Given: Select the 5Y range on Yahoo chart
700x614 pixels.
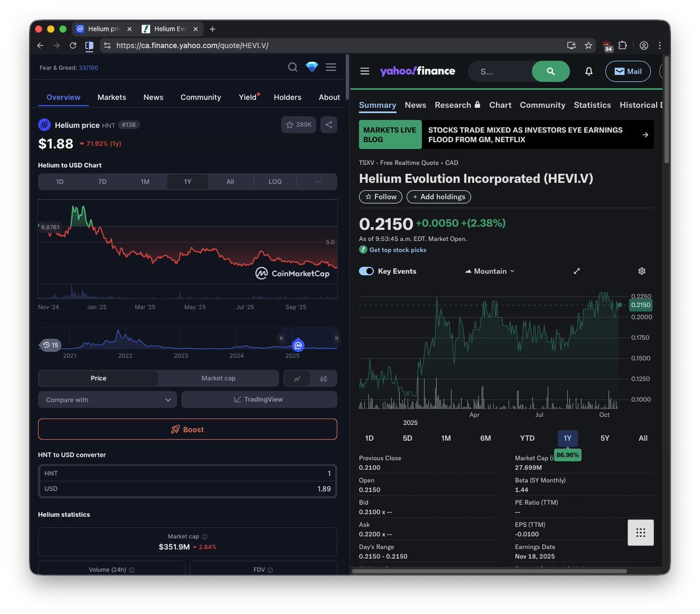Looking at the screenshot, I should (x=605, y=438).
